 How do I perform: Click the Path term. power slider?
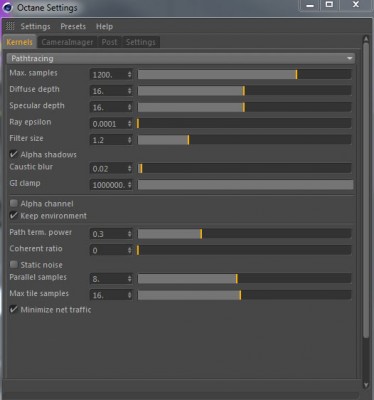tap(245, 233)
